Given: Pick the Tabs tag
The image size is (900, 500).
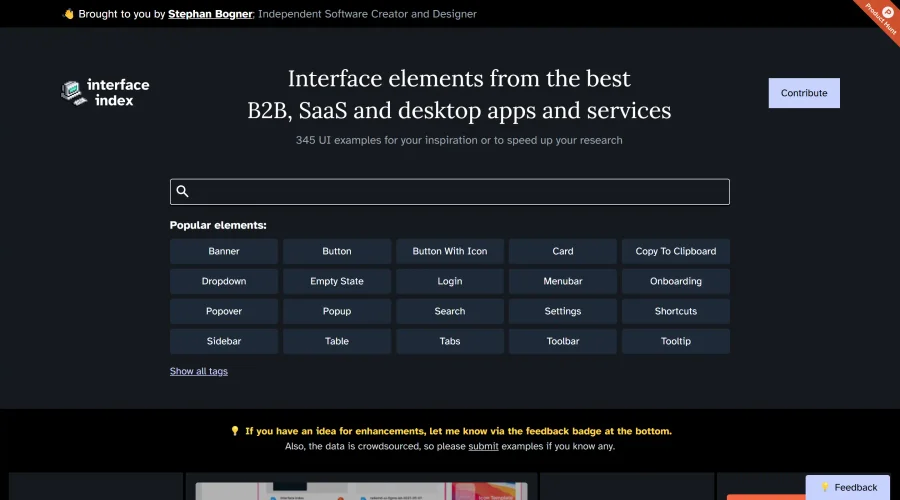Looking at the screenshot, I should pos(450,341).
